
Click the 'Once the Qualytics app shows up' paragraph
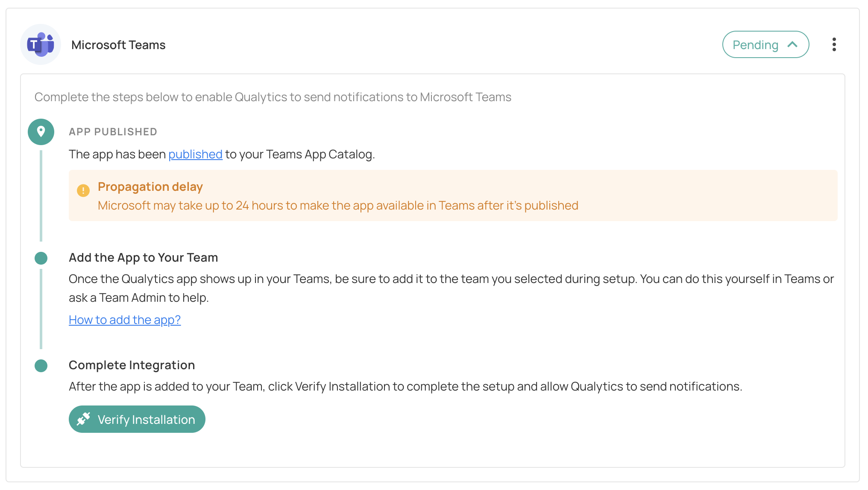451,288
